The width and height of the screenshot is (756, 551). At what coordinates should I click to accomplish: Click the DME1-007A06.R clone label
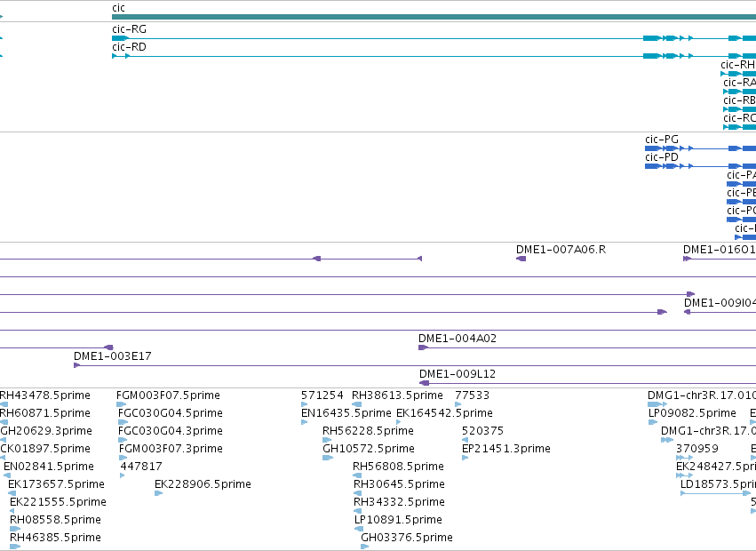tap(561, 250)
